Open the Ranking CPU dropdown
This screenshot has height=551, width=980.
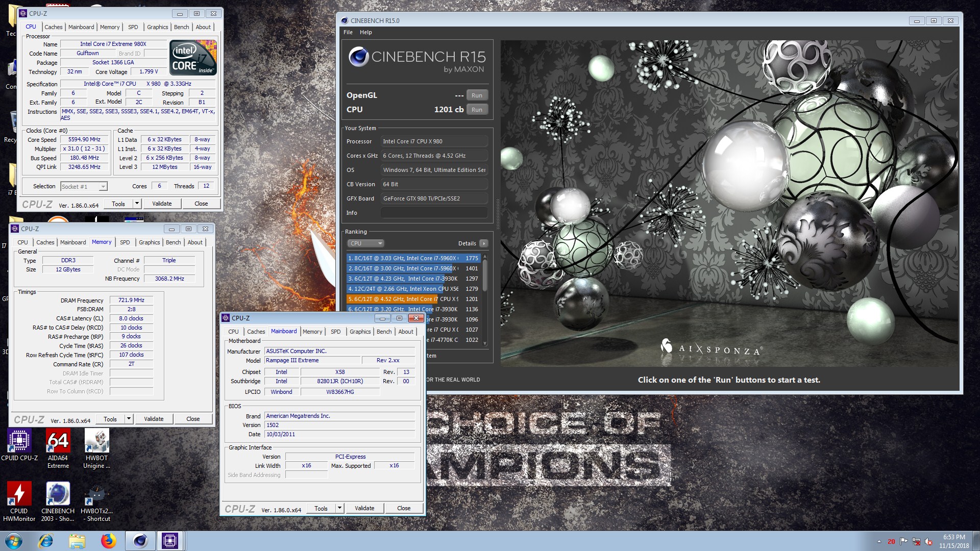[365, 243]
